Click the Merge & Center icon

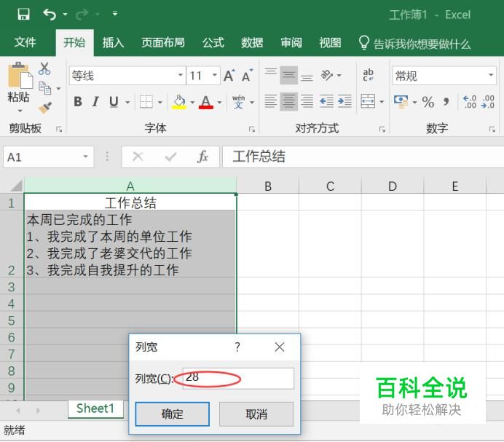pyautogui.click(x=368, y=101)
